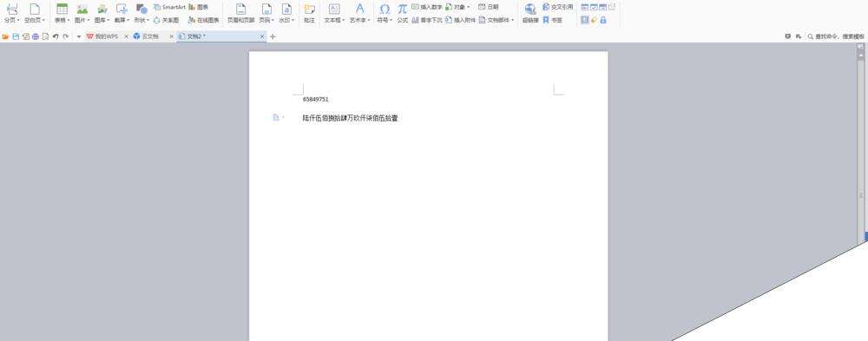Insert SmartArt graphic
Screen dimensions: 868x341
(169, 7)
